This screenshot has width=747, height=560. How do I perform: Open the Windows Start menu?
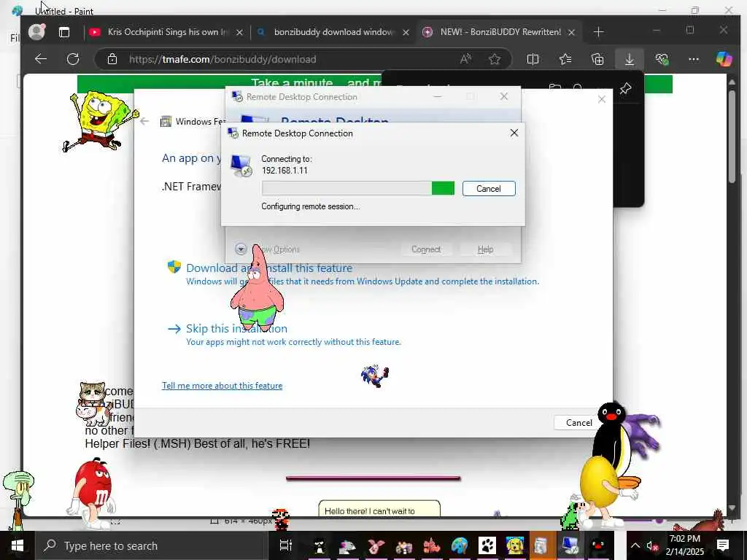point(18,545)
